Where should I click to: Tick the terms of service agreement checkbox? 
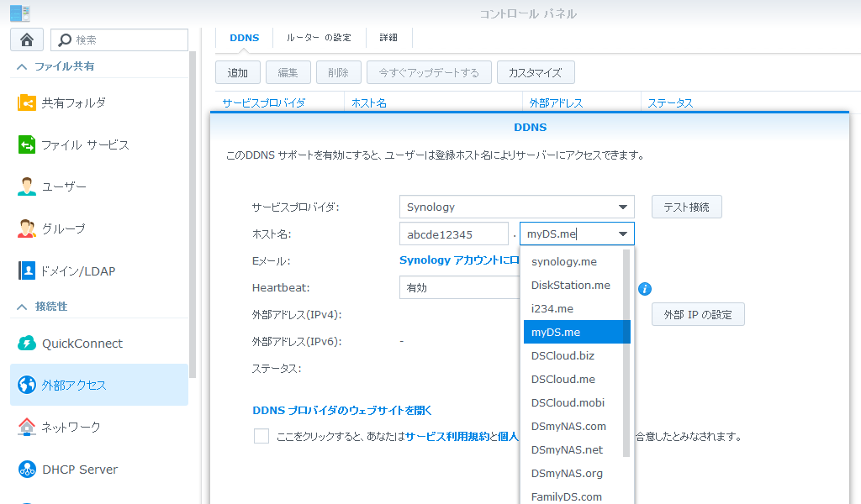pos(261,436)
